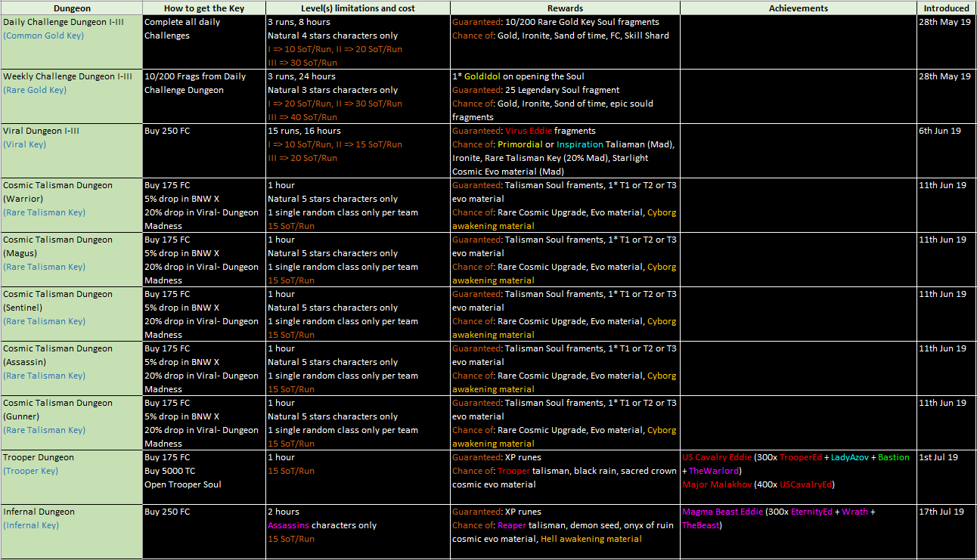Click the "17th Jul 19" introduced date
The image size is (977, 560).
941,512
